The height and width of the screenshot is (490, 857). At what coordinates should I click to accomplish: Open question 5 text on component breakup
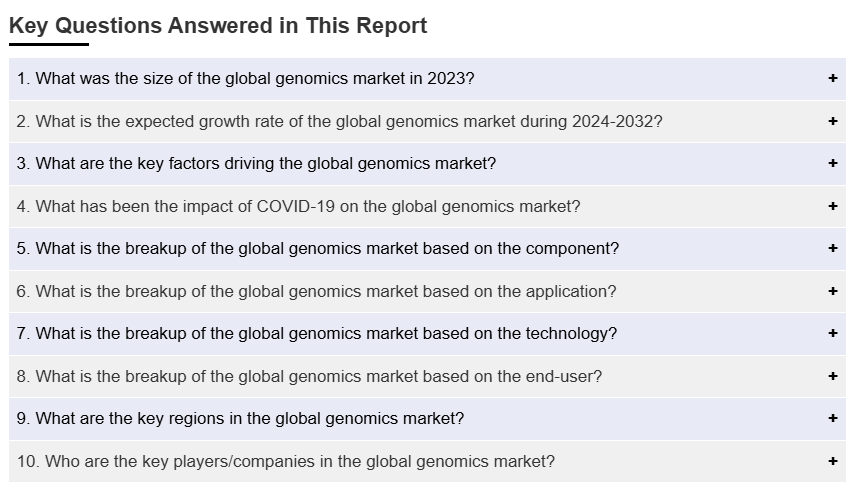coord(318,248)
